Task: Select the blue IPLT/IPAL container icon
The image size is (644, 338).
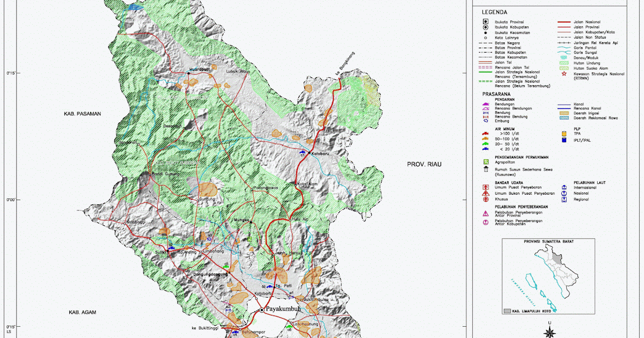Action: point(564,140)
